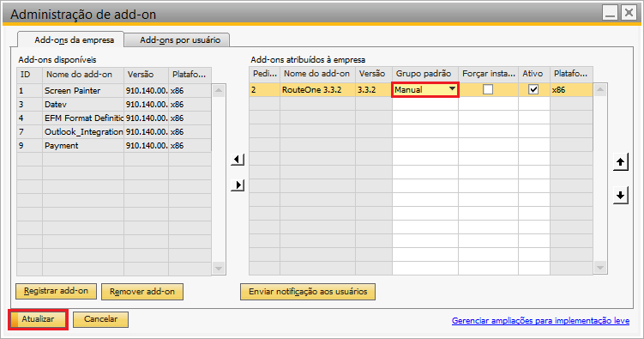Click the Registrar add-on button
644x339 pixels.
(56, 291)
